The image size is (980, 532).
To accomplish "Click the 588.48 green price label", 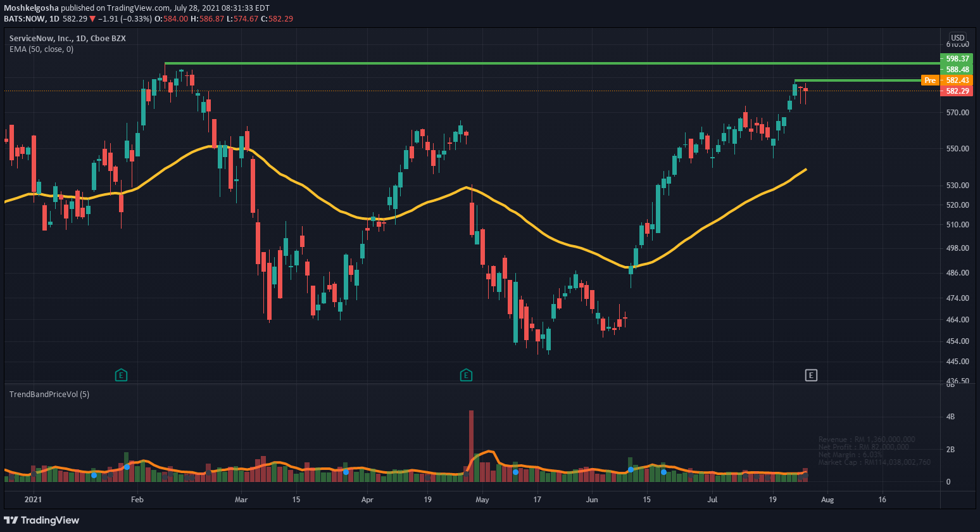I will point(957,70).
